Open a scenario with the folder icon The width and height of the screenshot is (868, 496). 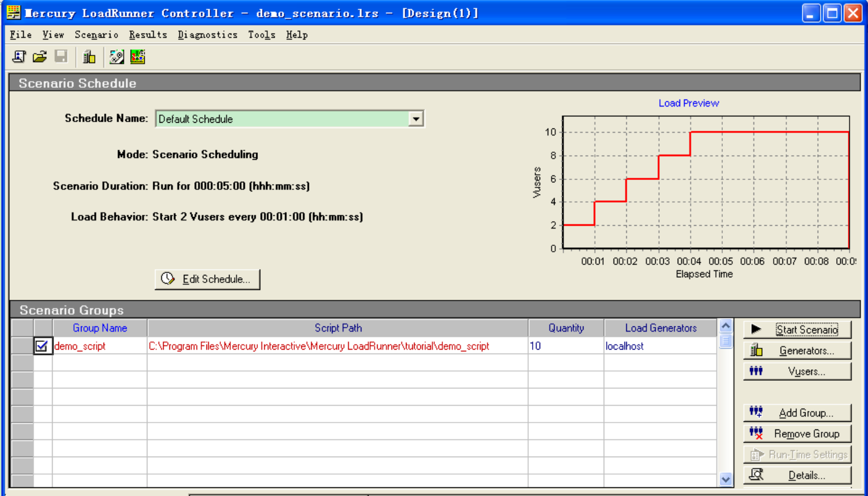40,57
